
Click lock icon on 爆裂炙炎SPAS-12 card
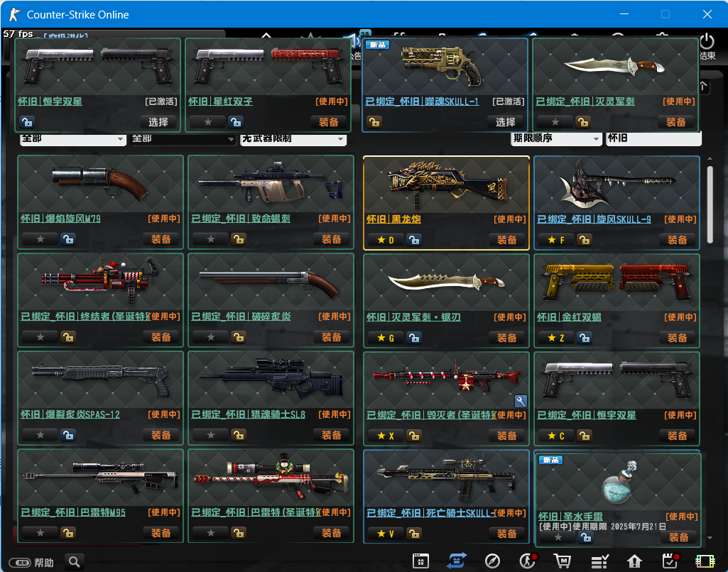[x=68, y=435]
